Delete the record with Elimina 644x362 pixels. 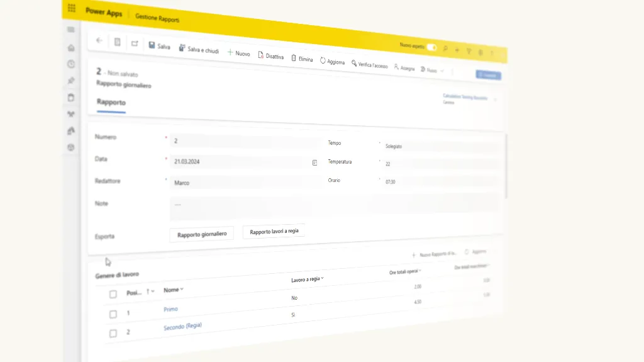pos(302,59)
